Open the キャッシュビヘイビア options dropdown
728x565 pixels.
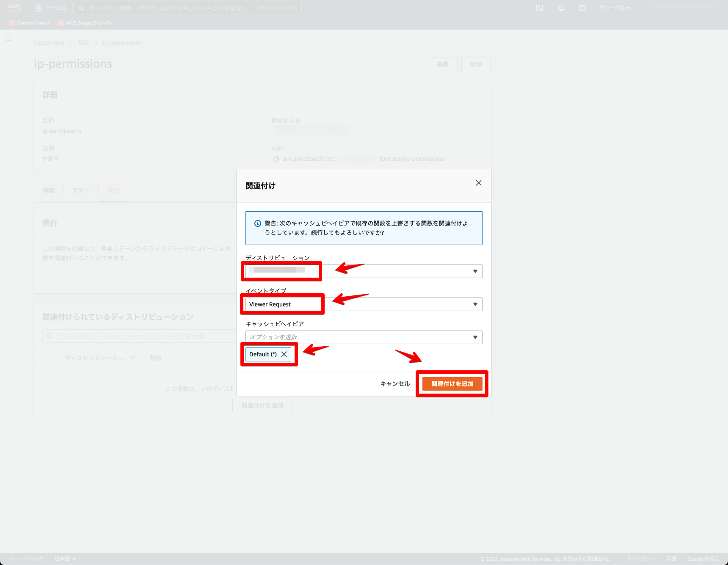tap(364, 337)
